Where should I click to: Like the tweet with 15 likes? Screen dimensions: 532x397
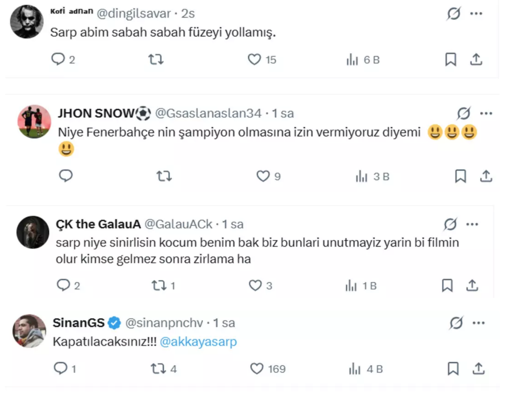pos(254,59)
